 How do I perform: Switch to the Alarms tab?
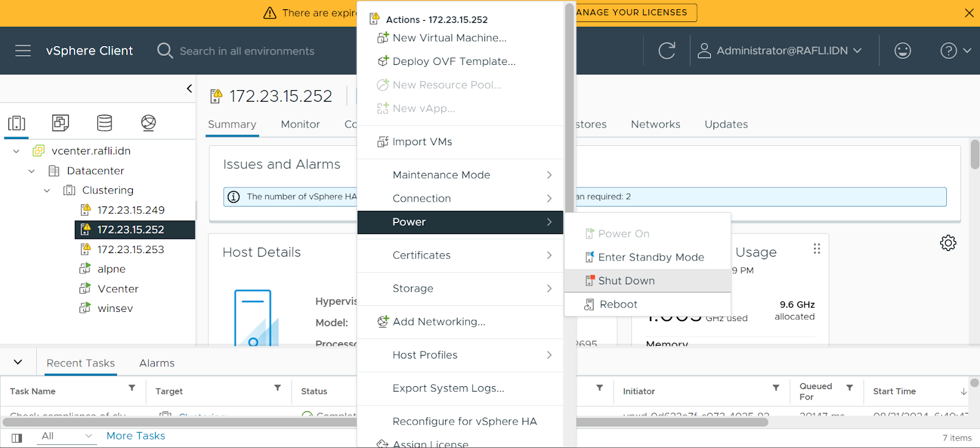pyautogui.click(x=157, y=363)
